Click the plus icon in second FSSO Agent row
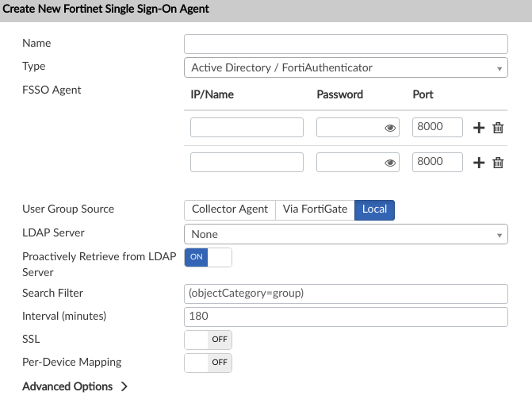Screen dimensions: 532x411 click(479, 163)
